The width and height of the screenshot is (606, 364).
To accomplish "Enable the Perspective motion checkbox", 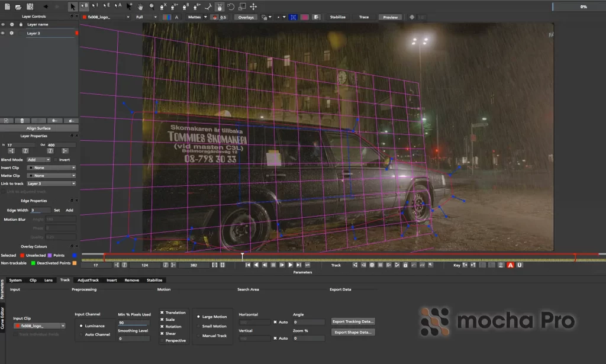I will click(x=162, y=340).
